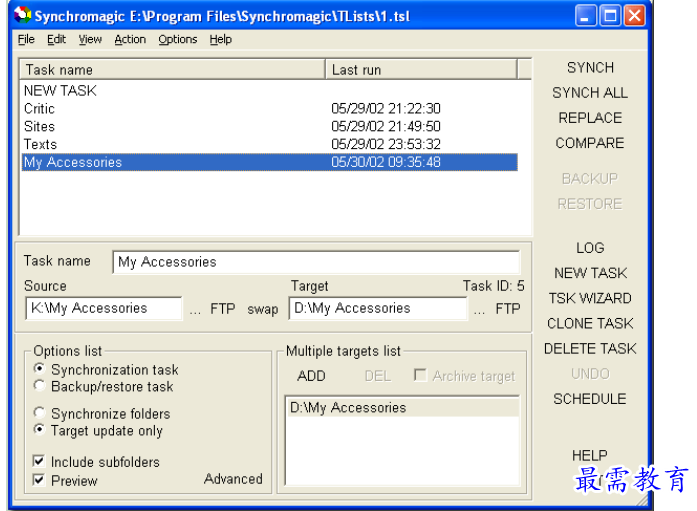The image size is (697, 511).
Task: Click the Target path field D:\My Accessories
Action: [x=378, y=308]
